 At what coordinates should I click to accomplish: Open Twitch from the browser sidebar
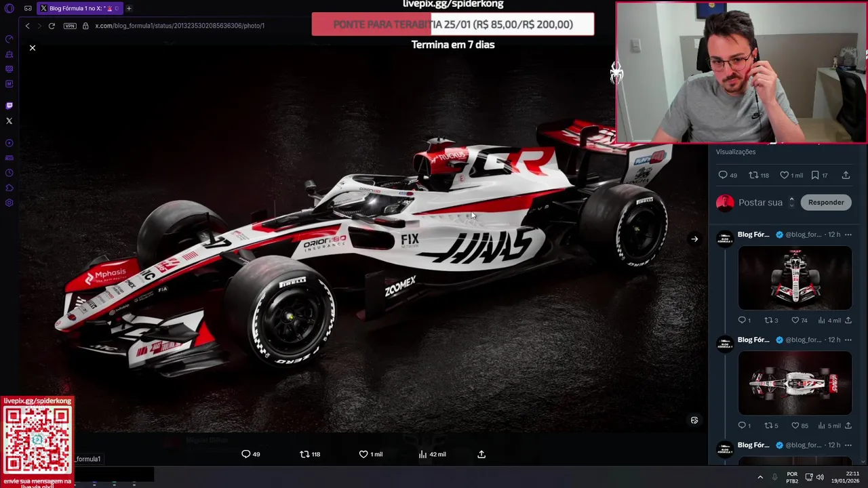pos(9,106)
